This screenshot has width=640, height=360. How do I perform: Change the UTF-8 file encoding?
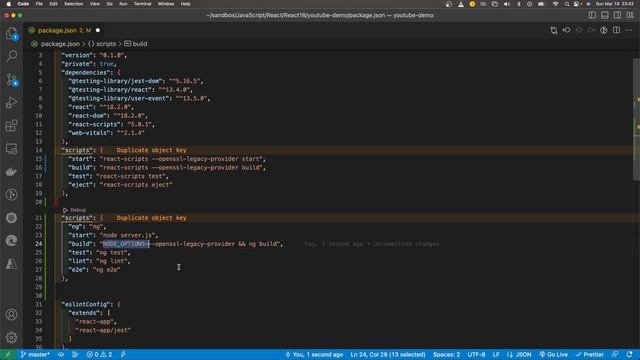476,355
